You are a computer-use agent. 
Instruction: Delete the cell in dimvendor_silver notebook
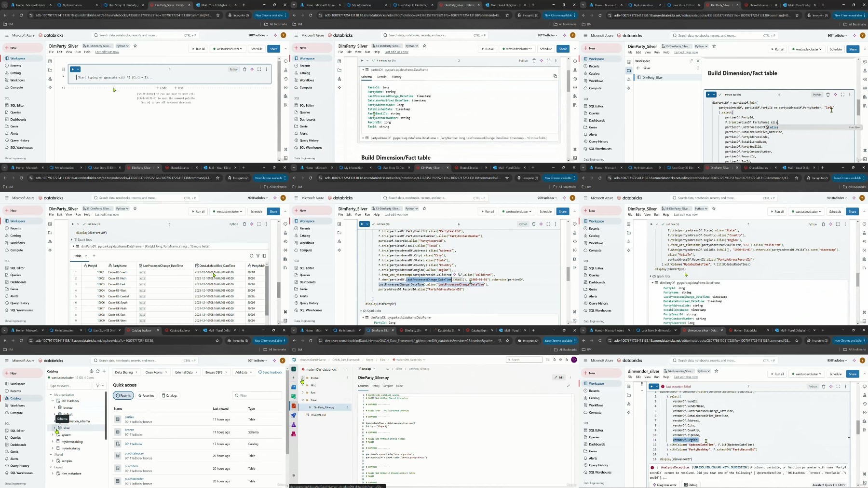tap(824, 386)
